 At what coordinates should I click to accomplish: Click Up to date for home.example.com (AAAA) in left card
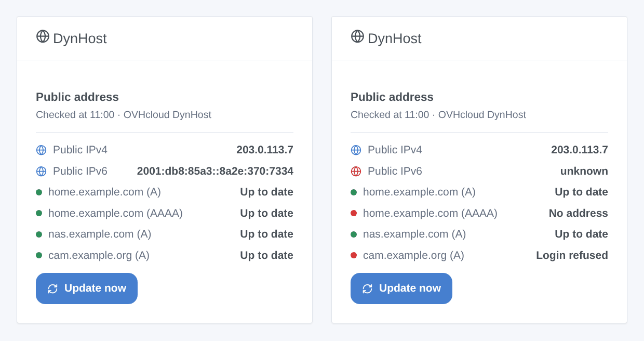click(x=266, y=213)
